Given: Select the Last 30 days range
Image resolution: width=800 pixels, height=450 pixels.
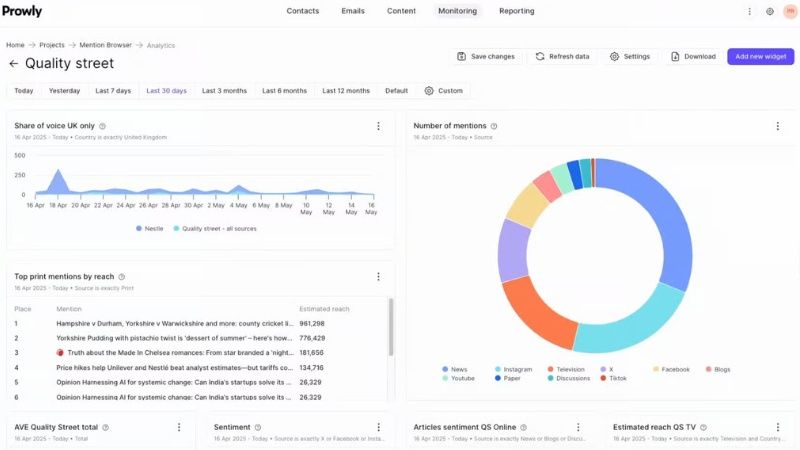Looking at the screenshot, I should (166, 91).
